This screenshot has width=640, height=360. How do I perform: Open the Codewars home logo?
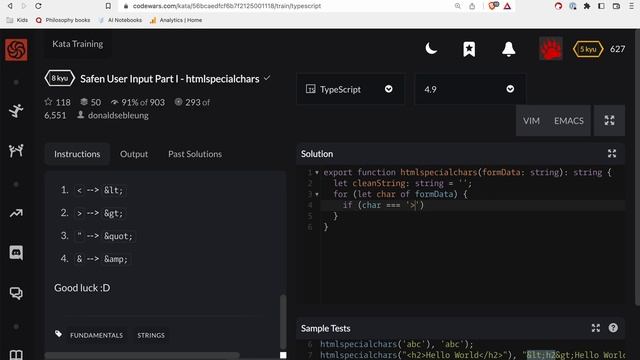click(x=16, y=50)
